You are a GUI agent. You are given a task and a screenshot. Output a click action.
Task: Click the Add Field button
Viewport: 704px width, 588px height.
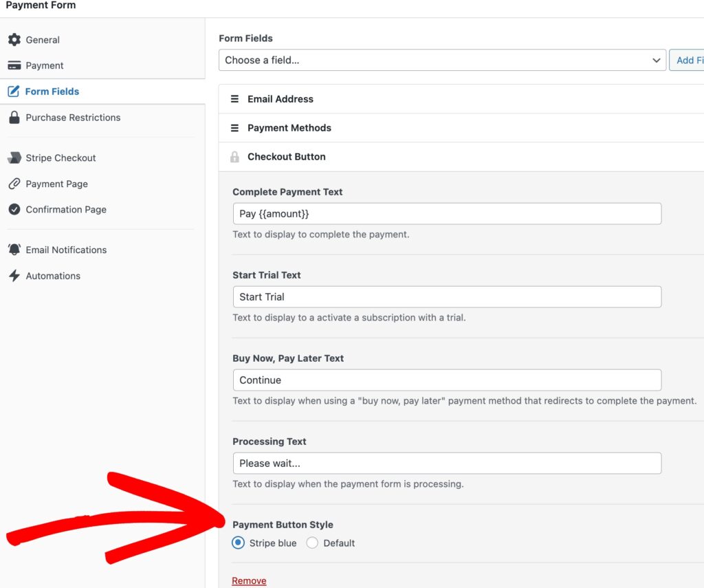click(687, 60)
